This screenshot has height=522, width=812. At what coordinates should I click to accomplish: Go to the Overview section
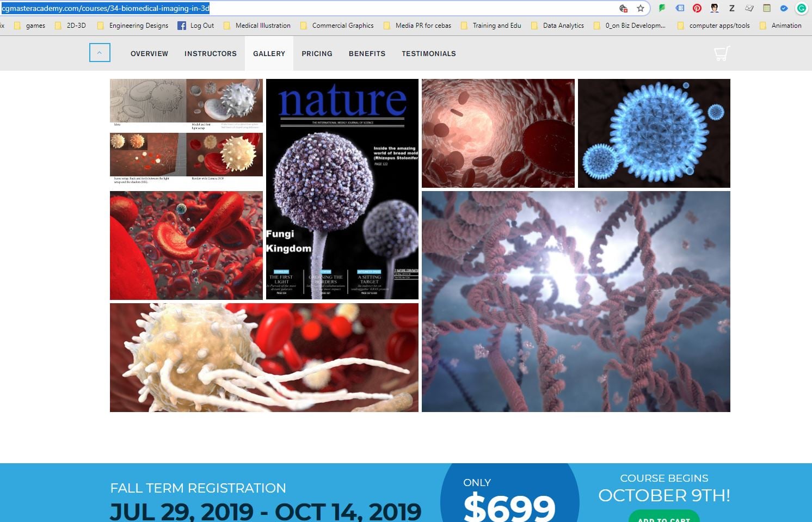pyautogui.click(x=149, y=53)
